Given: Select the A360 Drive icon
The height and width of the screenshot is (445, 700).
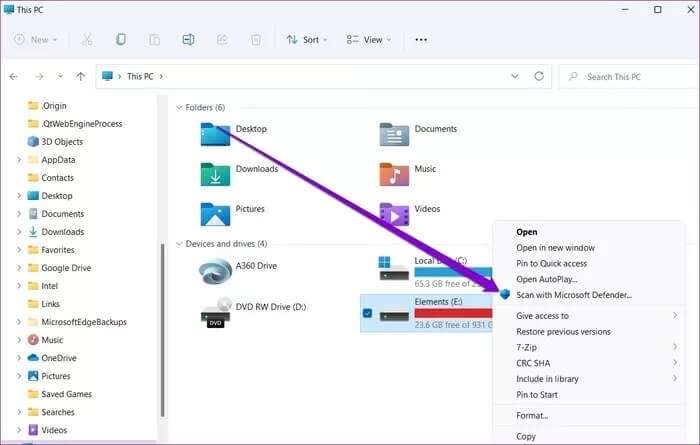Looking at the screenshot, I should click(215, 271).
